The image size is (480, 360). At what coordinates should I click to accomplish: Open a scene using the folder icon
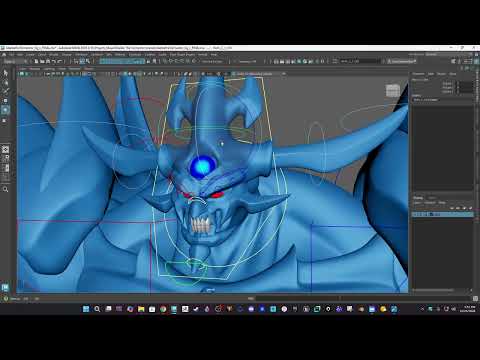(x=42, y=61)
